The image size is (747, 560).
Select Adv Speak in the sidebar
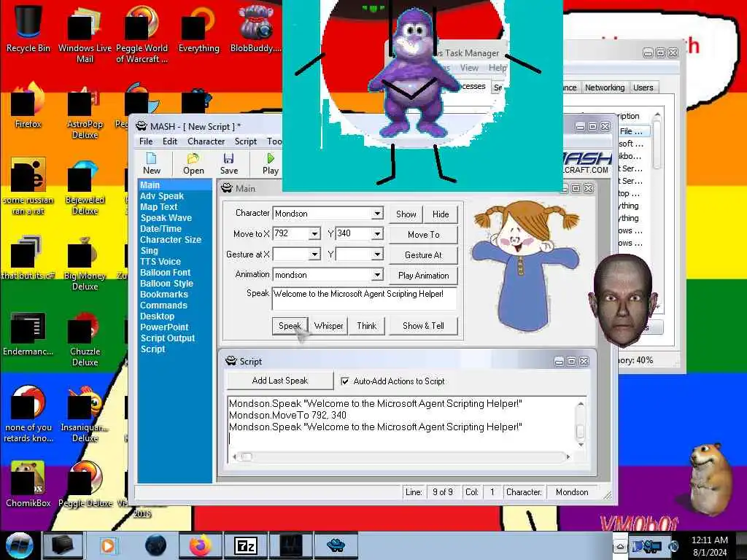(x=162, y=195)
